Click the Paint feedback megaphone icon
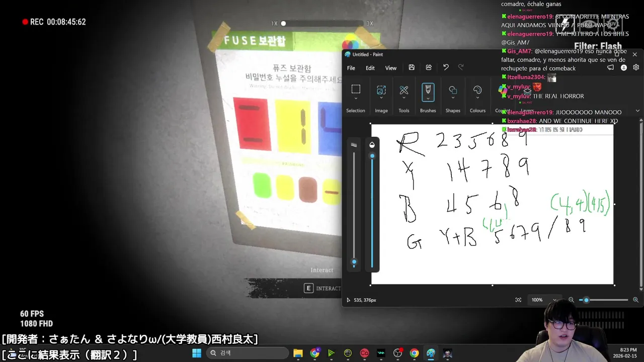The image size is (644, 362). (610, 67)
